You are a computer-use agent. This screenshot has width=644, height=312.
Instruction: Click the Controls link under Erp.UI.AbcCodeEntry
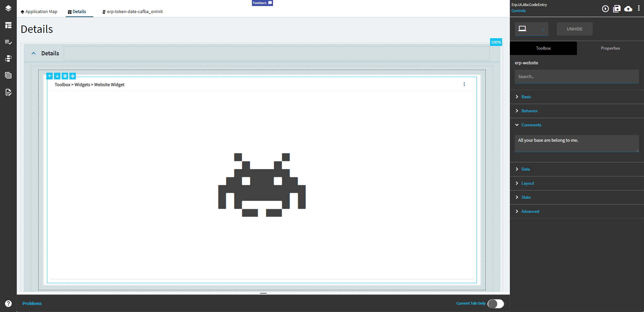(x=519, y=11)
